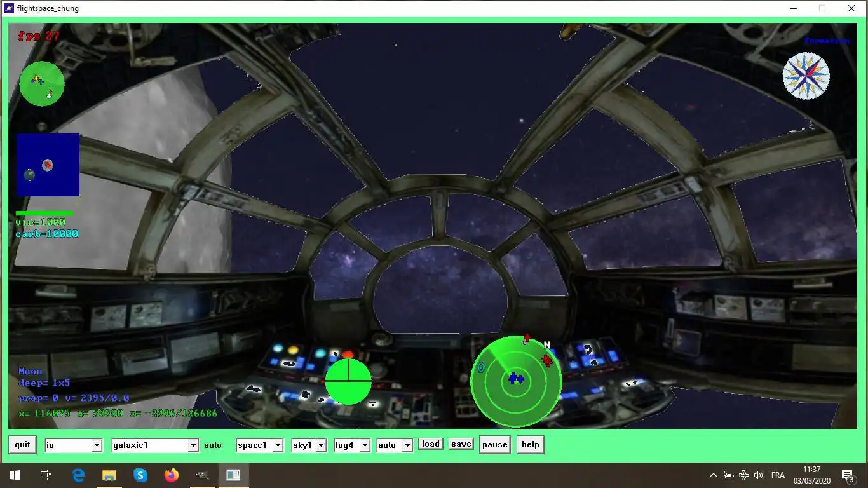Open Task View on the taskbar

(46, 475)
